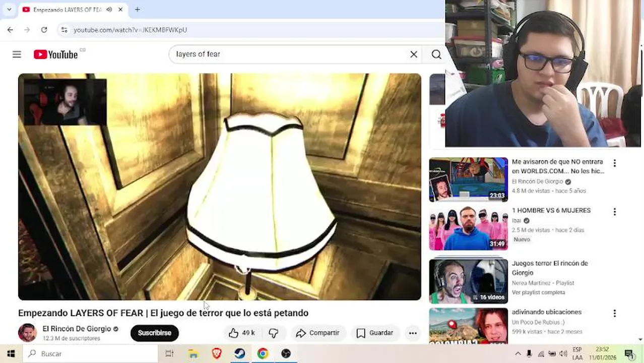This screenshot has height=363, width=644.
Task: Select the 'Empezando LAYERS OF FEAR' tab
Action: pyautogui.click(x=68, y=10)
